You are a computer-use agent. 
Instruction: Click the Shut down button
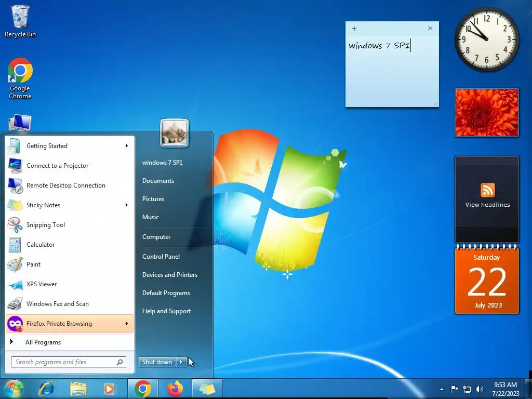click(157, 362)
